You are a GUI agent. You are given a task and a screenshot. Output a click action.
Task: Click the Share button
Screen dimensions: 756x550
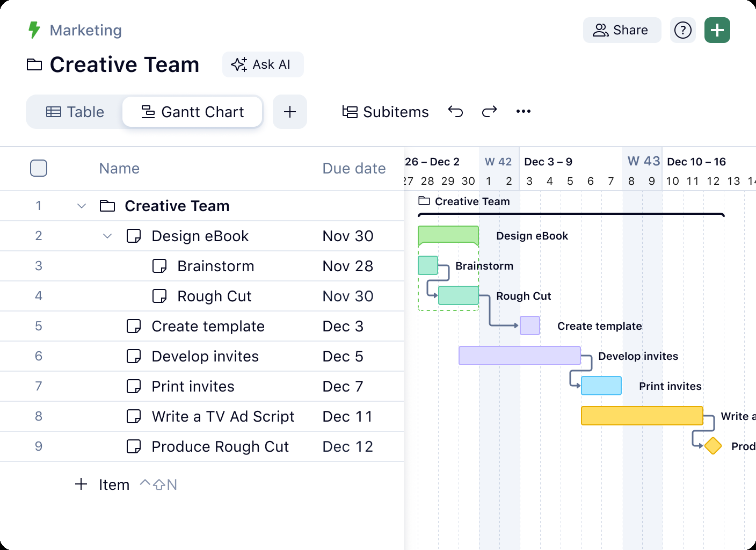622,30
